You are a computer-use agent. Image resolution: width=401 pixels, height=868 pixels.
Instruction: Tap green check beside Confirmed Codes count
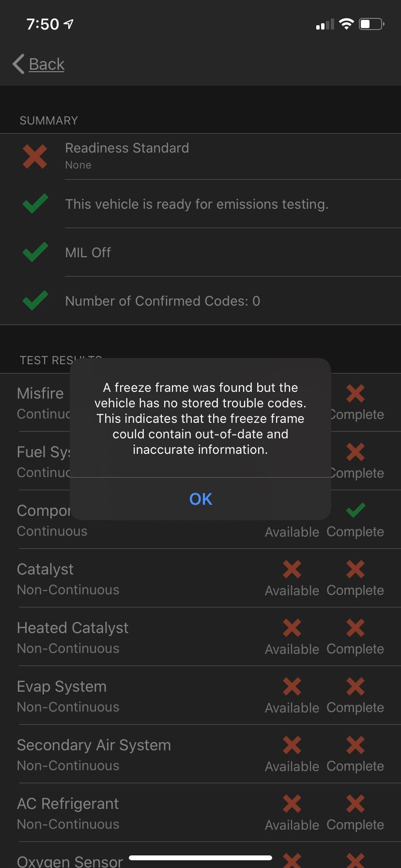[x=35, y=301]
